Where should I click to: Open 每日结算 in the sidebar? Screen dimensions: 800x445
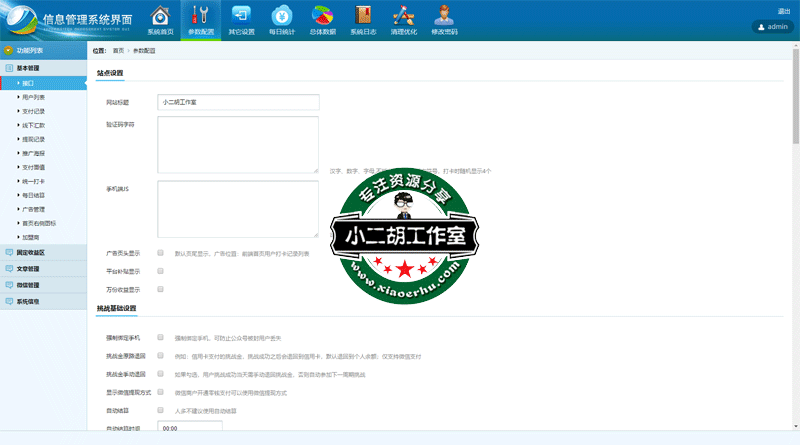[x=33, y=195]
